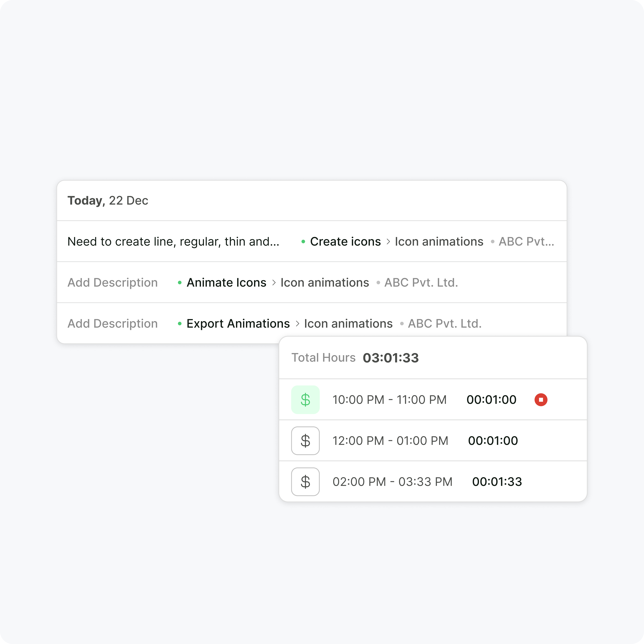The width and height of the screenshot is (644, 644).
Task: Click truncated ABC Pvt... client label
Action: point(526,242)
